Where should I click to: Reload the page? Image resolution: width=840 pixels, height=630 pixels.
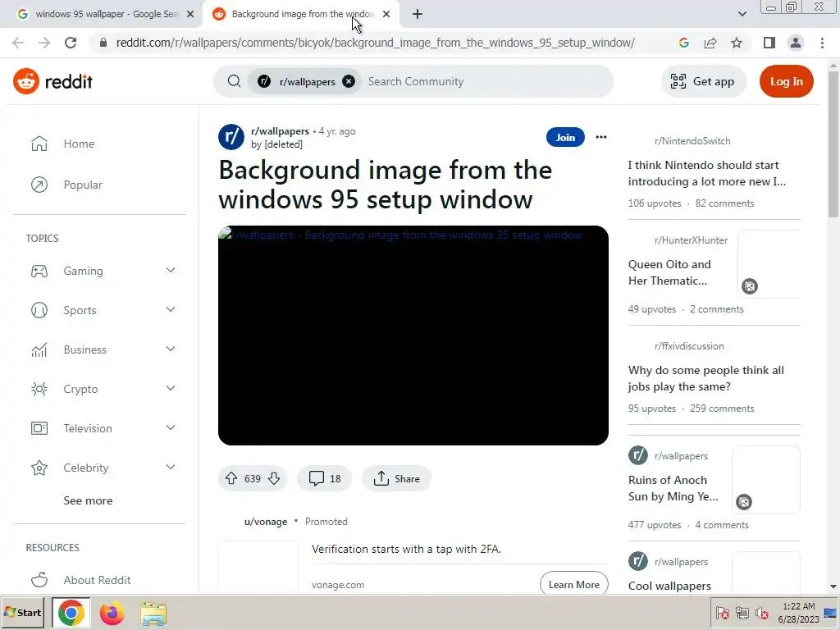71,43
